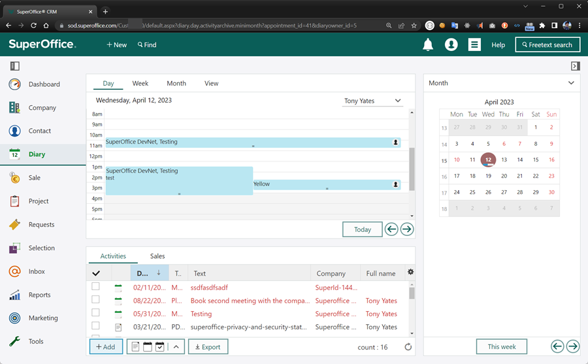
Task: Open the notifications bell icon
Action: tap(428, 44)
